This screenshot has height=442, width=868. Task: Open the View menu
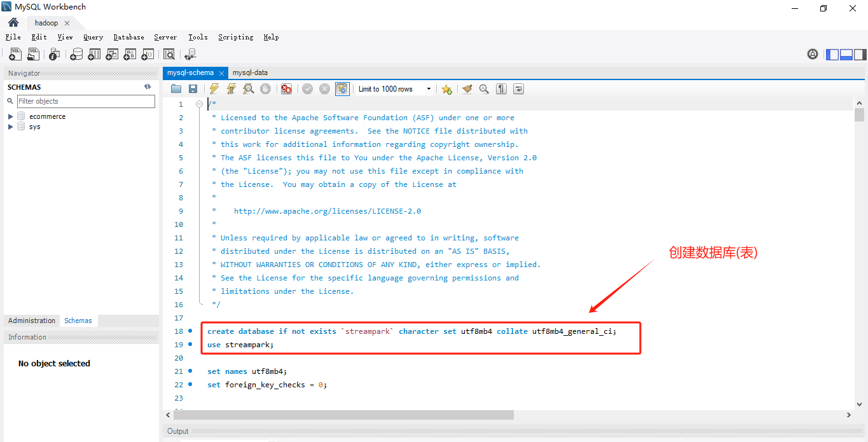(65, 37)
